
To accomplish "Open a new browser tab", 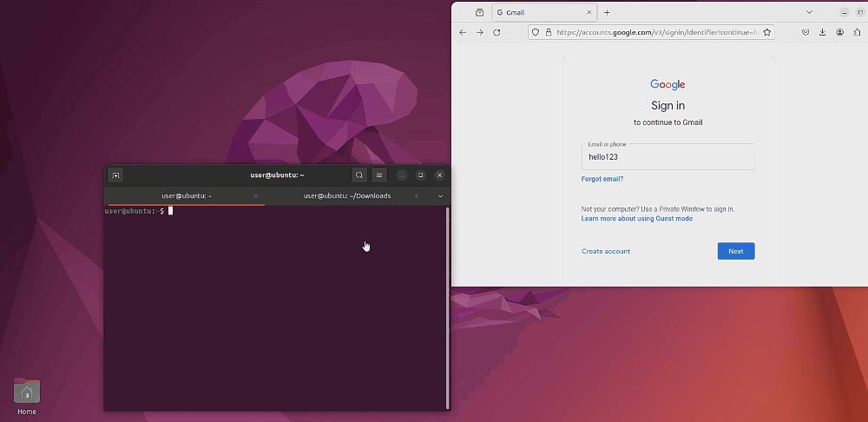I will [607, 12].
